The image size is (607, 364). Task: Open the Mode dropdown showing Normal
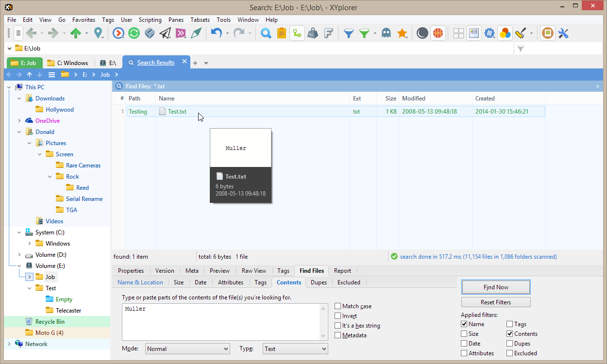[x=187, y=348]
